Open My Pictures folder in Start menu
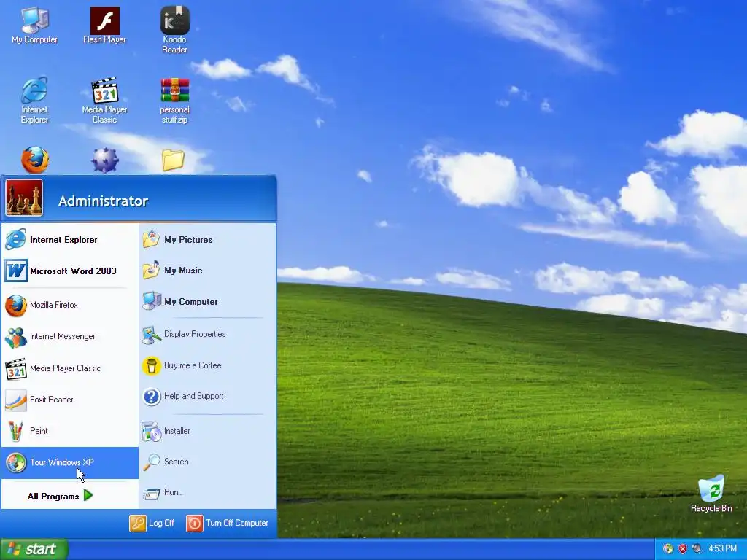The image size is (747, 560). (x=206, y=239)
